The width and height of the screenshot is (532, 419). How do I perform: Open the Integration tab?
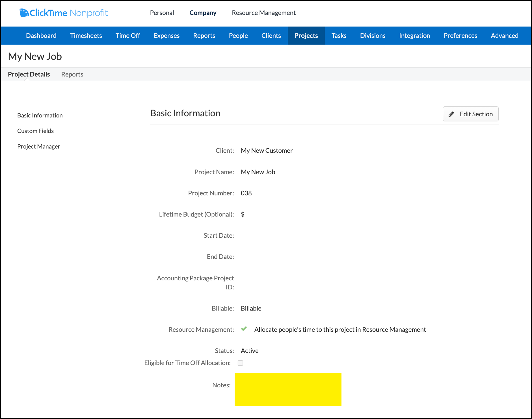click(x=414, y=36)
